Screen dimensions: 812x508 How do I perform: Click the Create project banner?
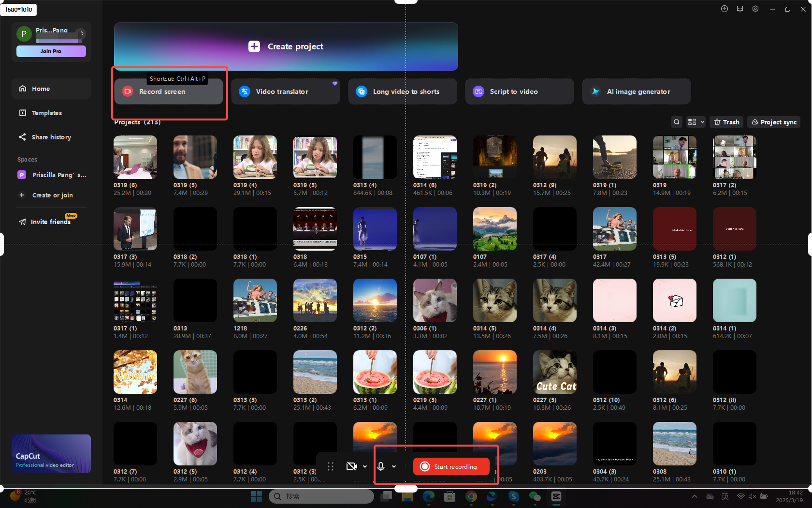(286, 46)
